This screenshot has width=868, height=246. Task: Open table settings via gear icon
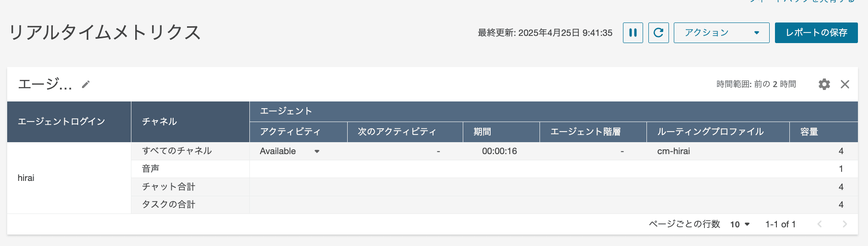[x=824, y=84]
